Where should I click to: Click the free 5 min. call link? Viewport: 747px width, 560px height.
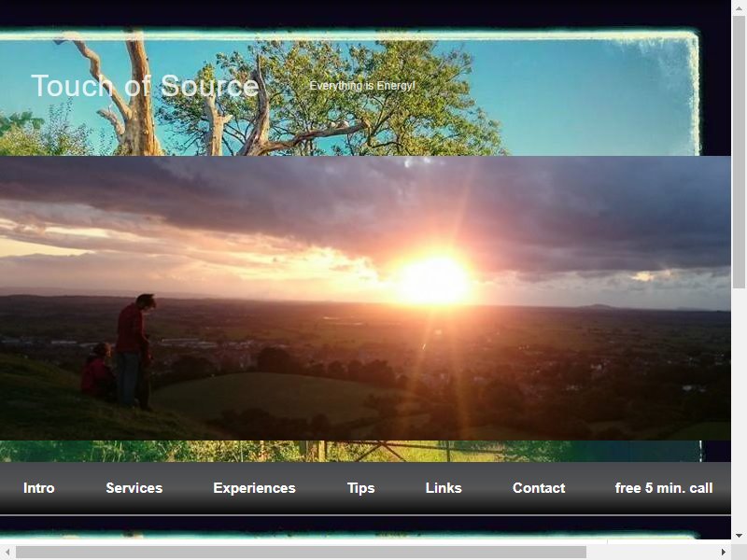point(664,488)
